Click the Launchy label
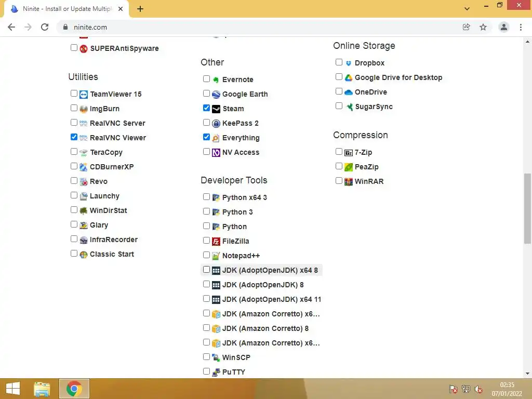 pyautogui.click(x=104, y=196)
